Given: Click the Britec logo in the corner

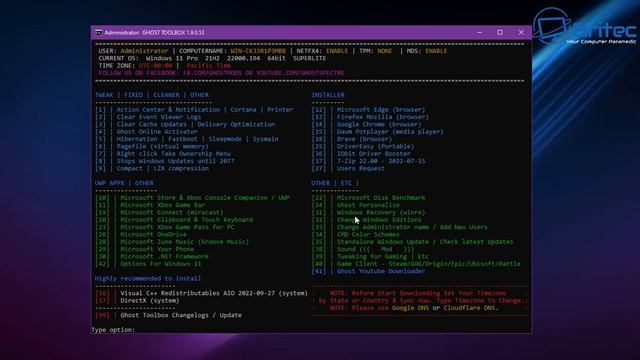Looking at the screenshot, I should tap(584, 27).
